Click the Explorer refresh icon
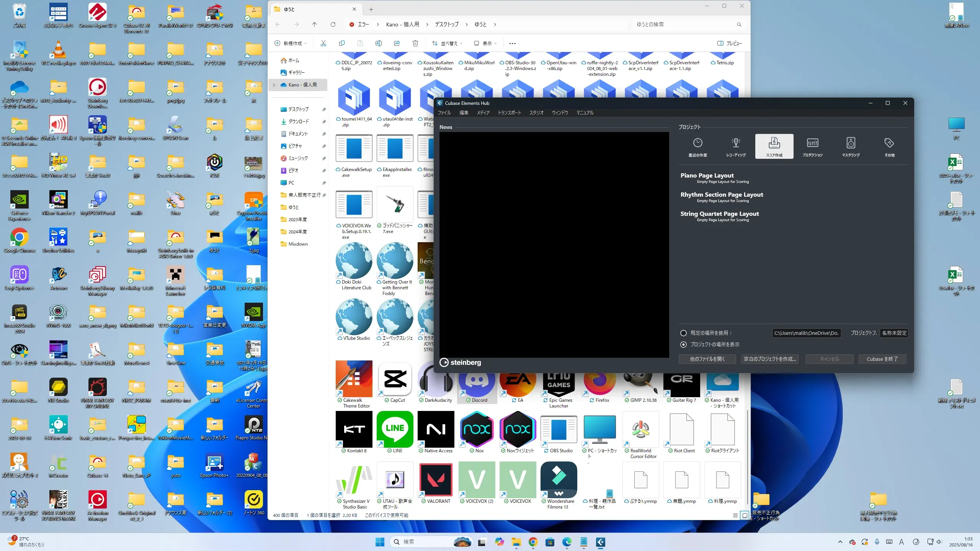Viewport: 980px width, 551px height. pos(333,24)
